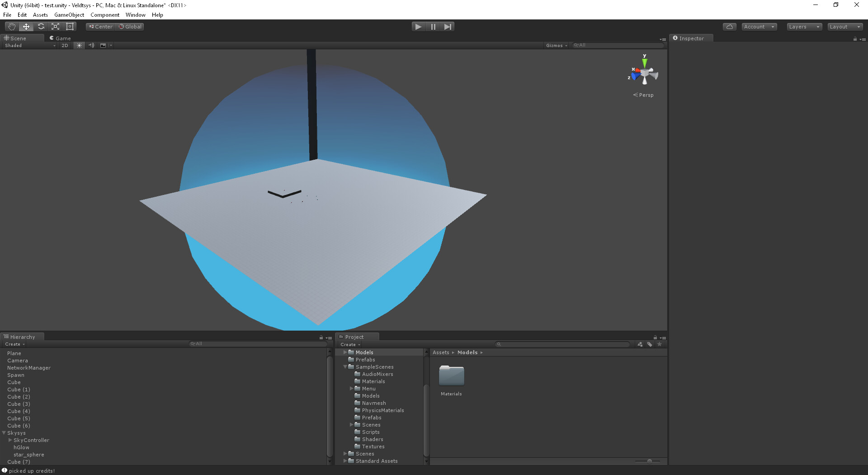Collapse the SampleScenes folder in Project
This screenshot has height=475, width=868.
pyautogui.click(x=345, y=367)
